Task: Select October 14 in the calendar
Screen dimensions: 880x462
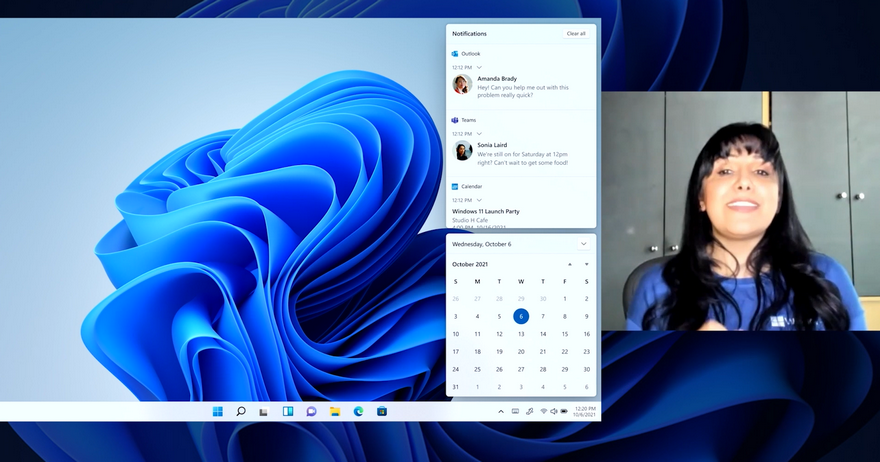Action: [543, 334]
